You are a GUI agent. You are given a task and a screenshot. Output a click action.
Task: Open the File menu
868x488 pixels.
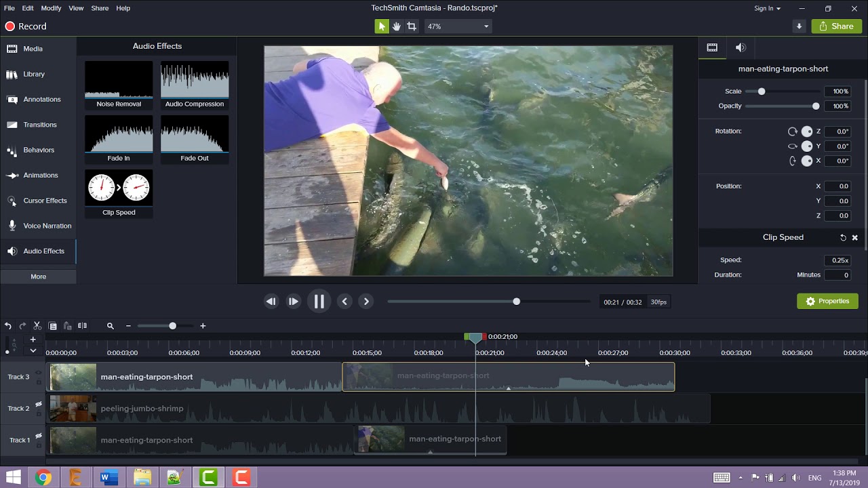9,8
